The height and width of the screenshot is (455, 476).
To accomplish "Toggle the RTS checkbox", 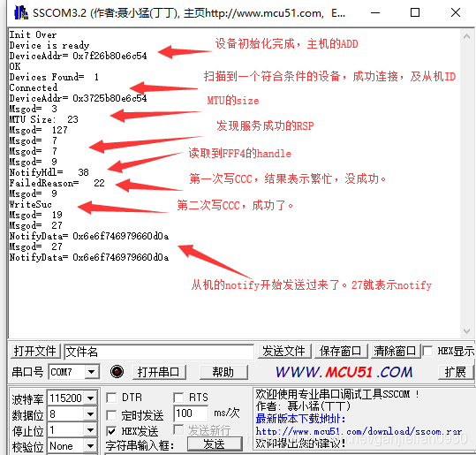I will (178, 398).
